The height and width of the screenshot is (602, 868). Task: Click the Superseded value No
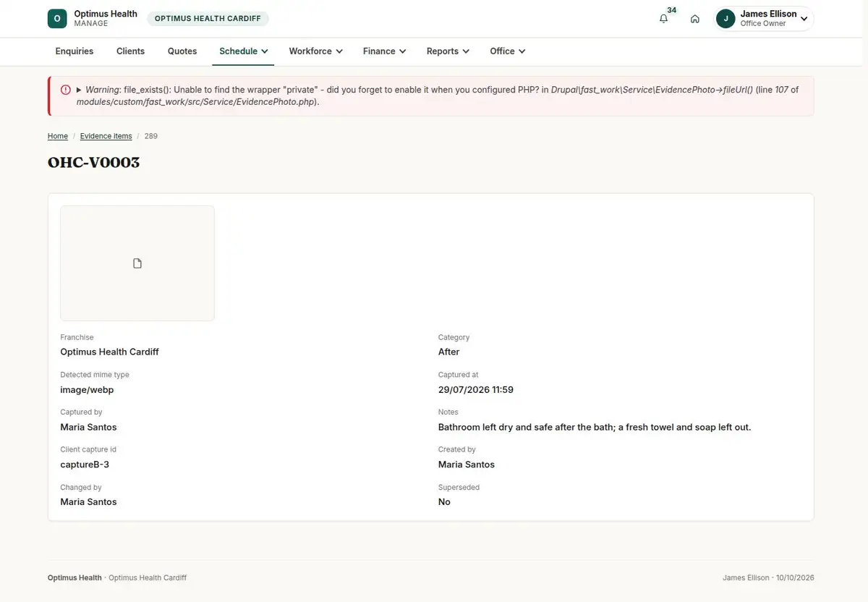444,502
